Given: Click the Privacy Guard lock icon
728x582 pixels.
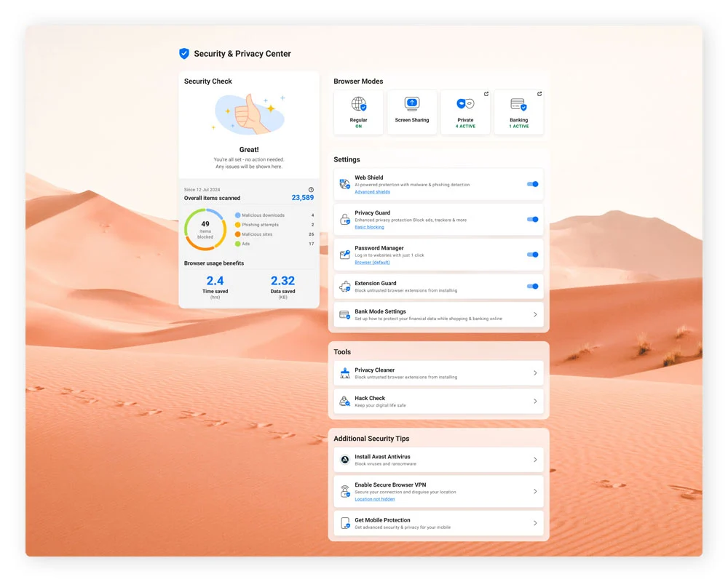Looking at the screenshot, I should pyautogui.click(x=344, y=220).
